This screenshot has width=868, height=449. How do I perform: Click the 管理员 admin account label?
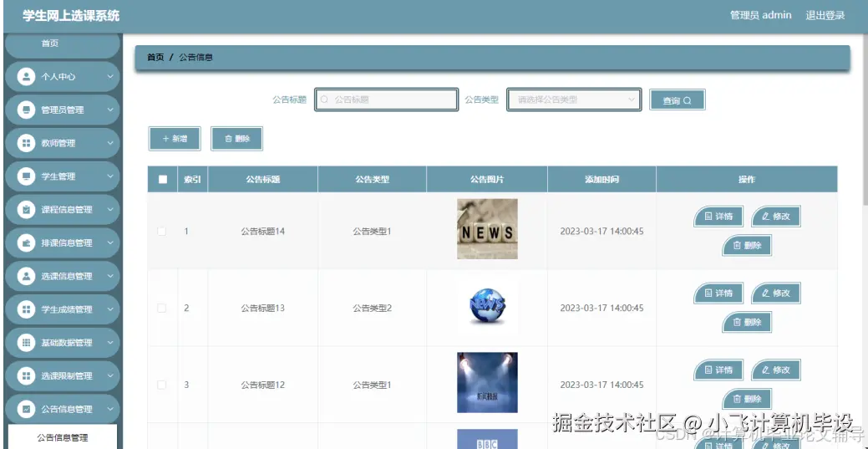[x=760, y=16]
